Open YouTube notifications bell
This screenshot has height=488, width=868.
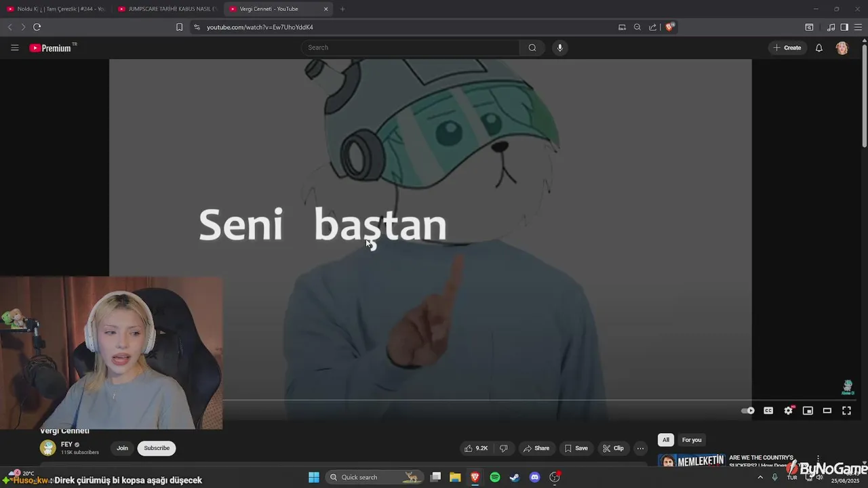[x=818, y=47]
